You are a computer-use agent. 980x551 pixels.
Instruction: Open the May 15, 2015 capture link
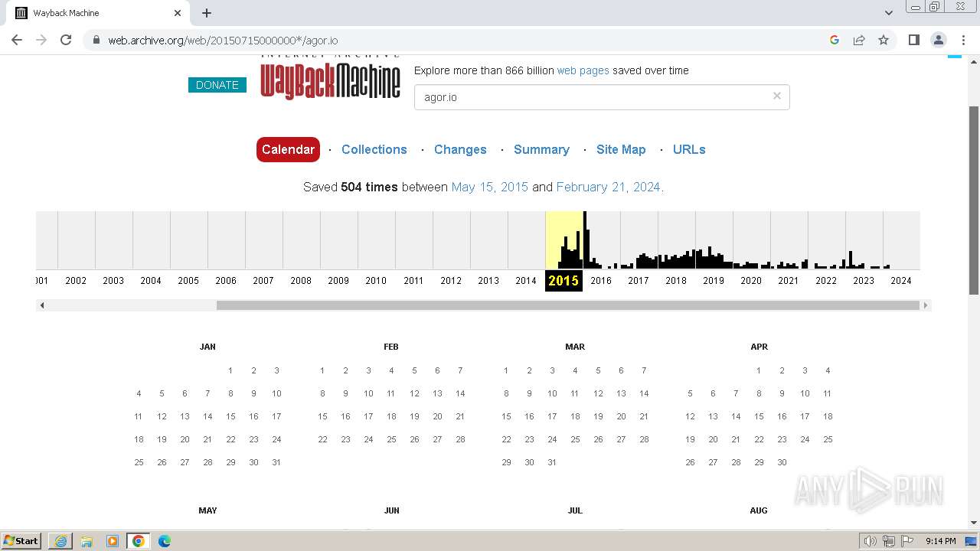coord(490,187)
